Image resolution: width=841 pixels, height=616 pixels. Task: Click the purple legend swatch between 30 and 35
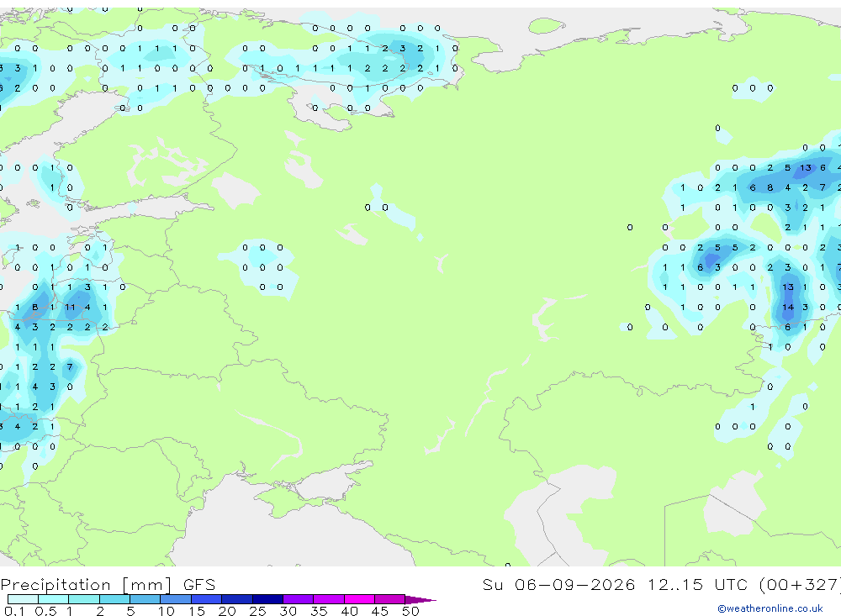point(298,599)
